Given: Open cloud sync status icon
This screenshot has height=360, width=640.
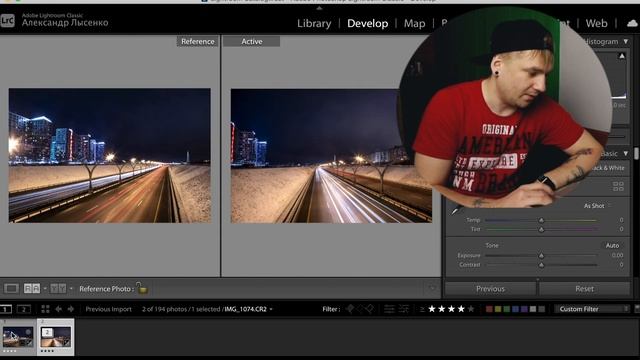Looking at the screenshot, I should 632,23.
